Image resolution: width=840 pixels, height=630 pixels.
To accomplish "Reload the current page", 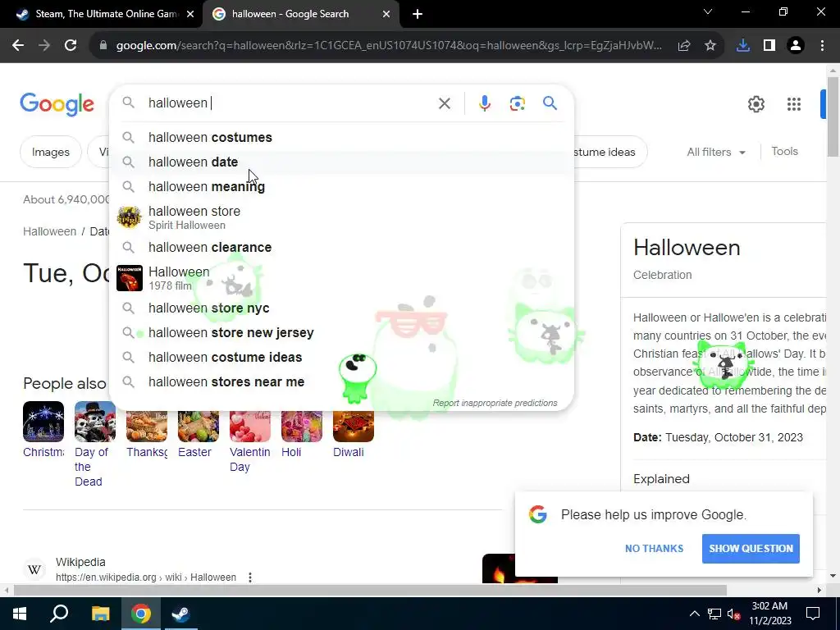I will click(x=71, y=46).
